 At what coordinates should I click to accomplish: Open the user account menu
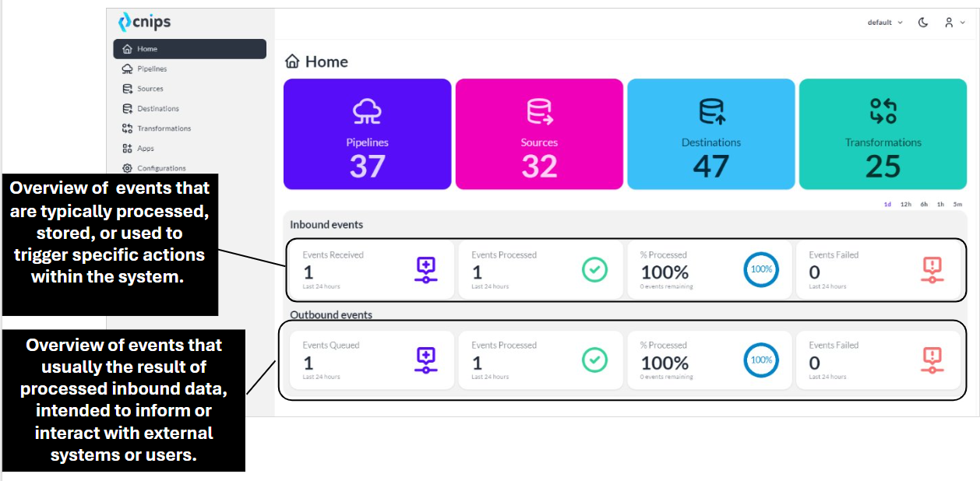click(954, 23)
